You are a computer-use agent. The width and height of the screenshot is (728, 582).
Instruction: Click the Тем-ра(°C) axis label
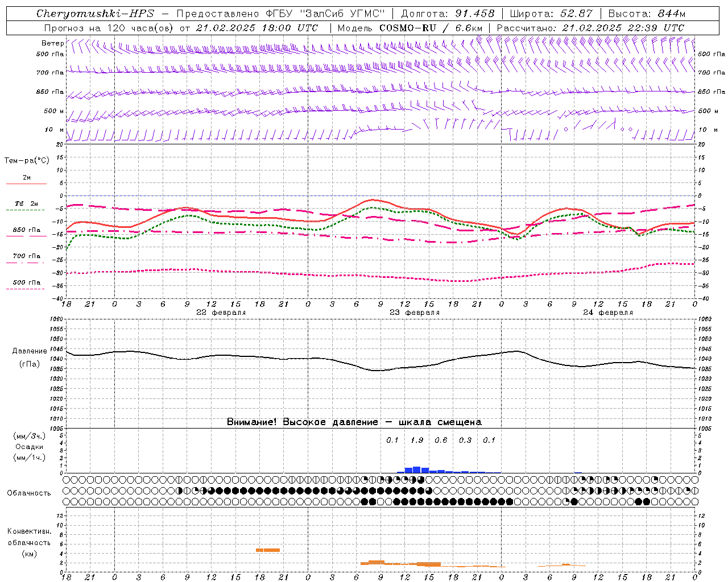coord(27,161)
